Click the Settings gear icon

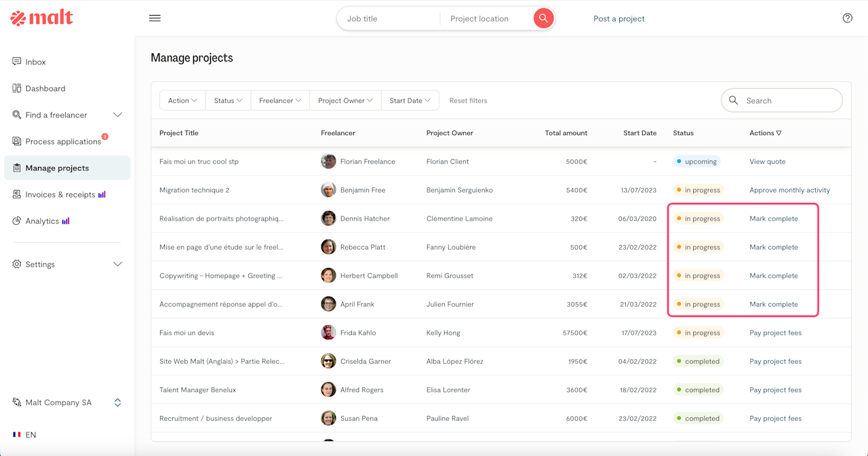(17, 264)
